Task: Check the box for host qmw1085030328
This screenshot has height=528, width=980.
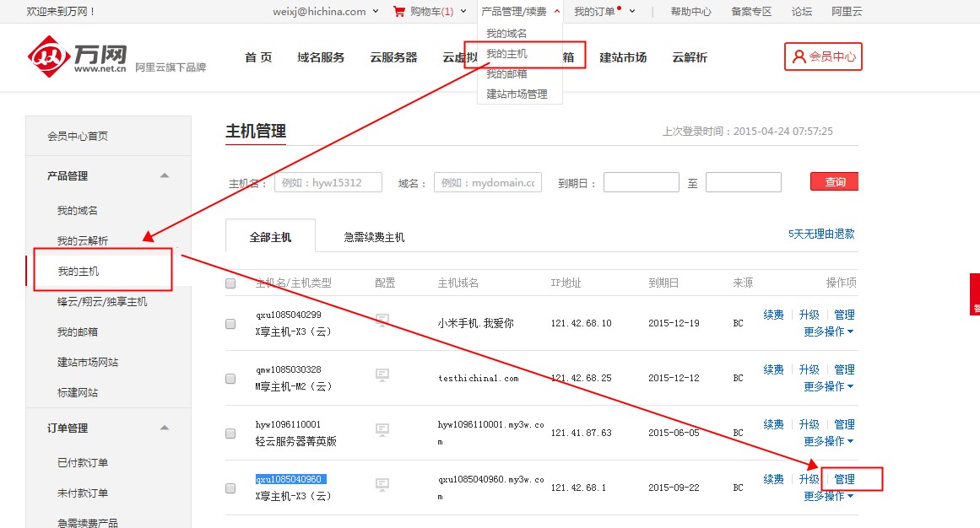Action: pos(230,379)
